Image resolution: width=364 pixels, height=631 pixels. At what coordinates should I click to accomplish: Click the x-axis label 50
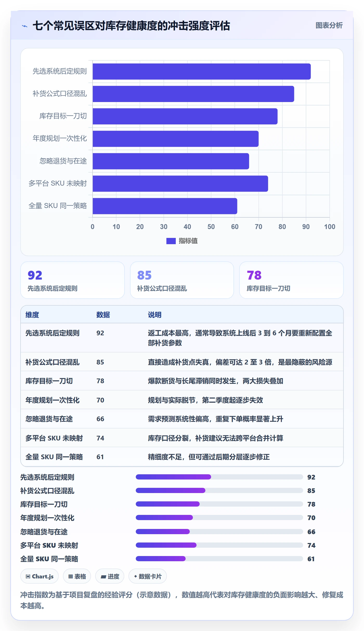coord(211,227)
